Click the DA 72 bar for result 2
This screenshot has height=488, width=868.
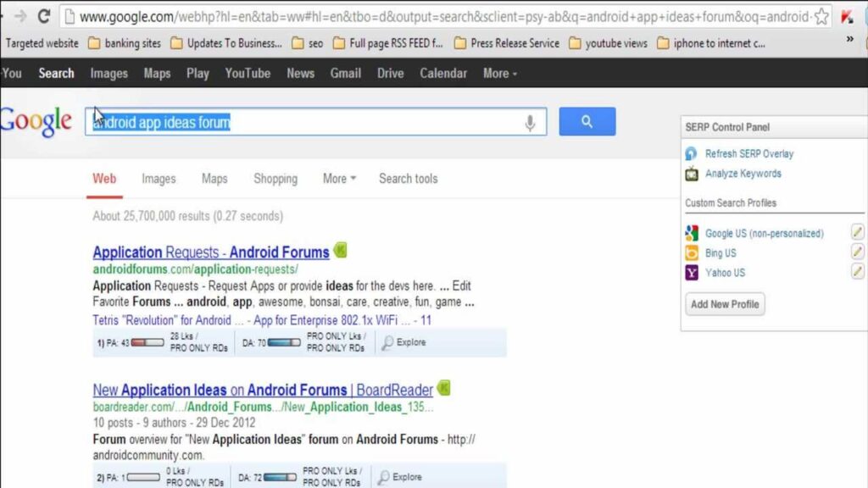[280, 477]
